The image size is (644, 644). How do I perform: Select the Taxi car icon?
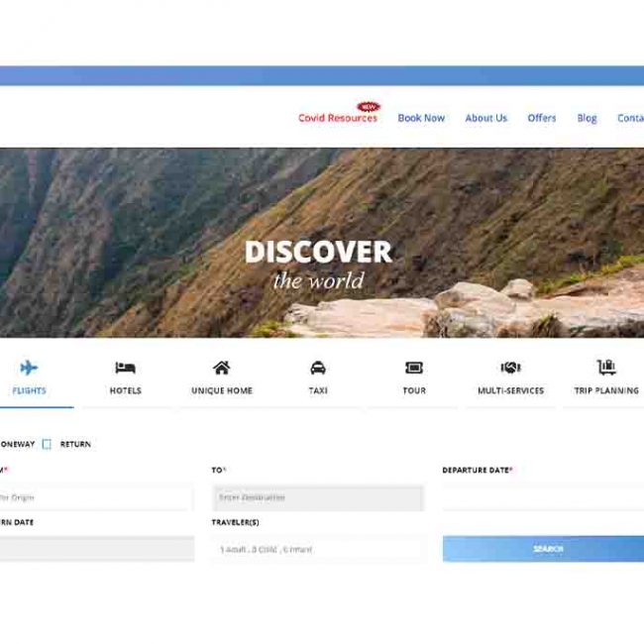point(318,368)
